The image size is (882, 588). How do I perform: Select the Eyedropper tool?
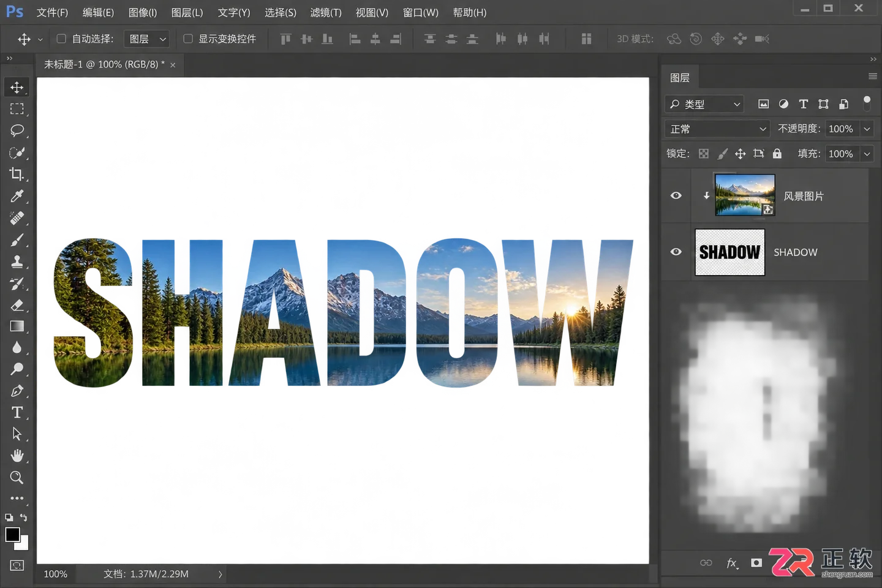point(17,196)
